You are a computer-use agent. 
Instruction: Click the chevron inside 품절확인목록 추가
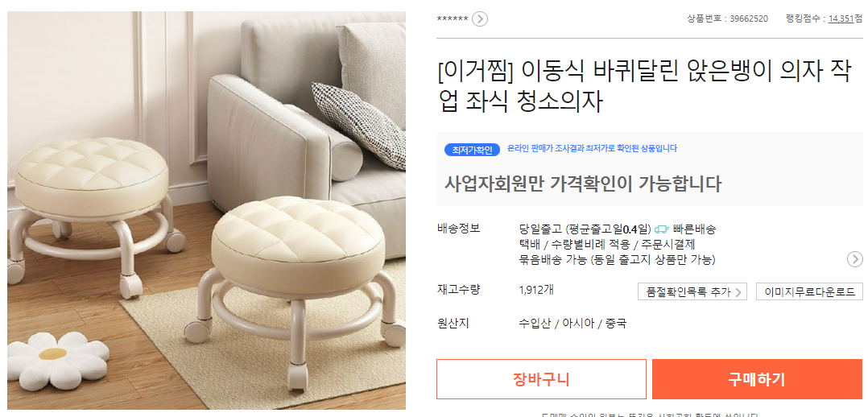click(738, 292)
